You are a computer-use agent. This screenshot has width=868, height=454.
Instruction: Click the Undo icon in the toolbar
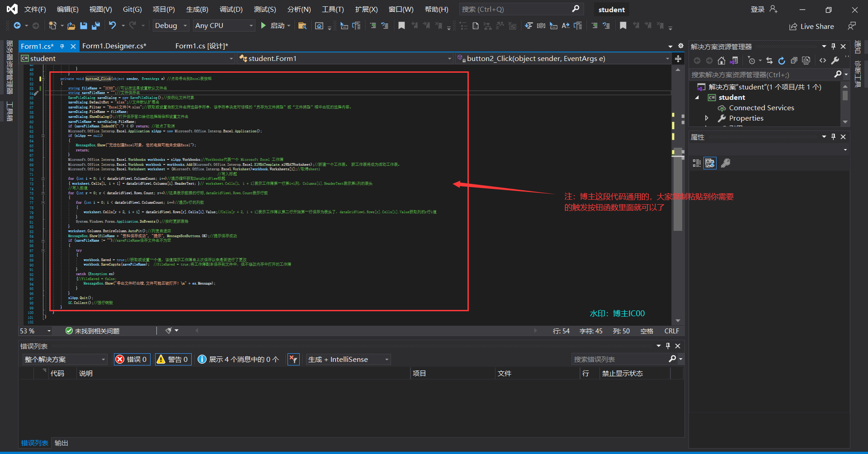click(113, 26)
